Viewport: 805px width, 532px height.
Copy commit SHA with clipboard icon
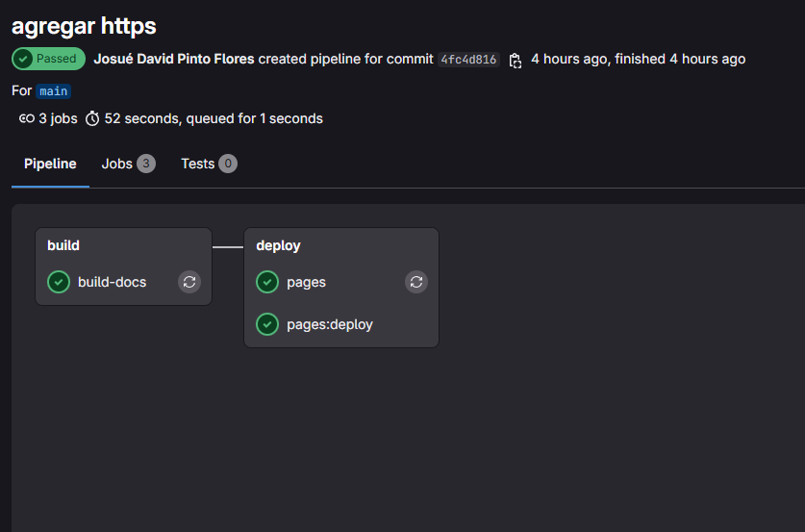click(515, 60)
